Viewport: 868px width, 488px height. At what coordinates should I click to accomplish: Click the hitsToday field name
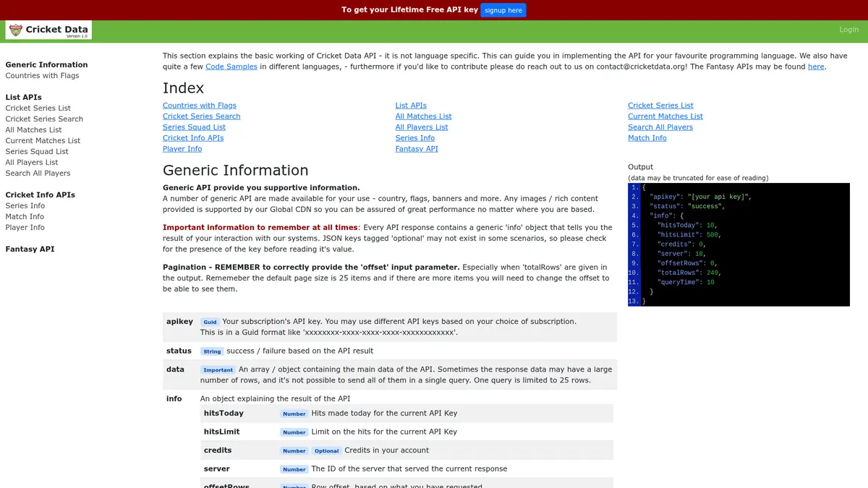point(224,414)
